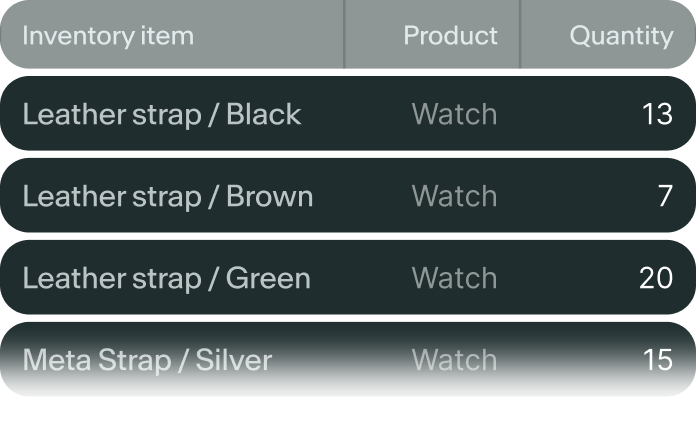Select quantity 13 for Leather strap / Black
Screen dimensions: 696x424
click(657, 115)
